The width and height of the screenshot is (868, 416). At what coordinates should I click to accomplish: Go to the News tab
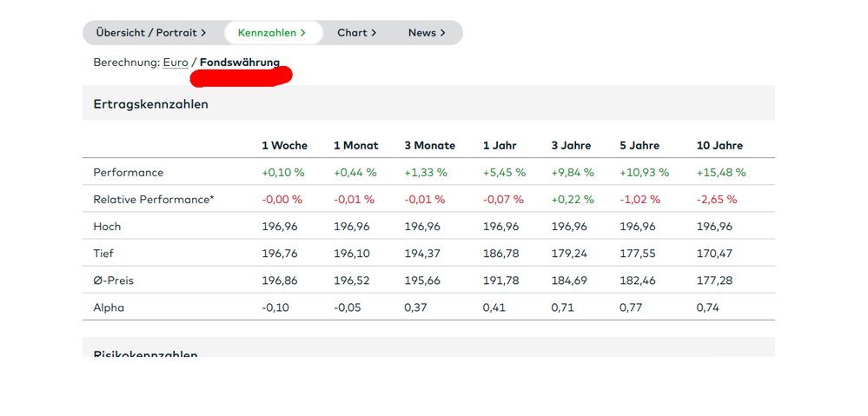tap(427, 33)
